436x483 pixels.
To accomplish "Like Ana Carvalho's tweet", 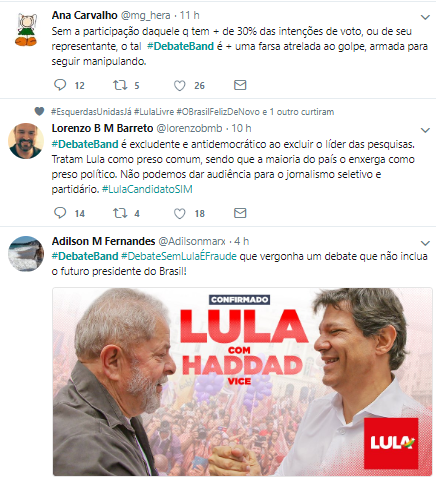I will tap(180, 86).
